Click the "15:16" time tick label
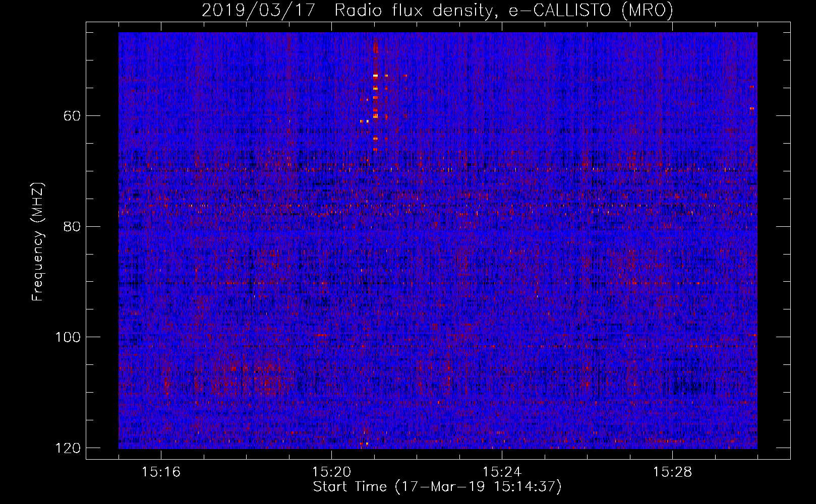Image resolution: width=816 pixels, height=504 pixels. tap(161, 472)
